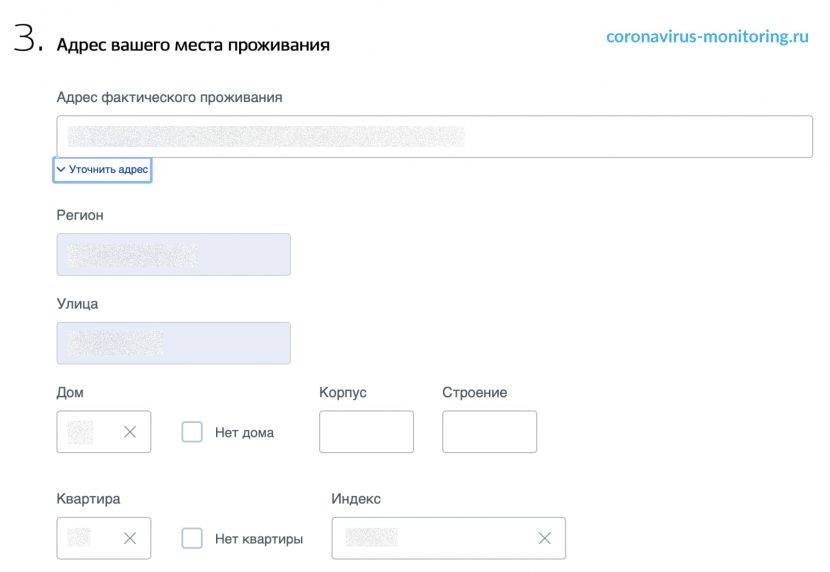The image size is (830, 572).
Task: Clear the Дом field with X icon
Action: [130, 432]
